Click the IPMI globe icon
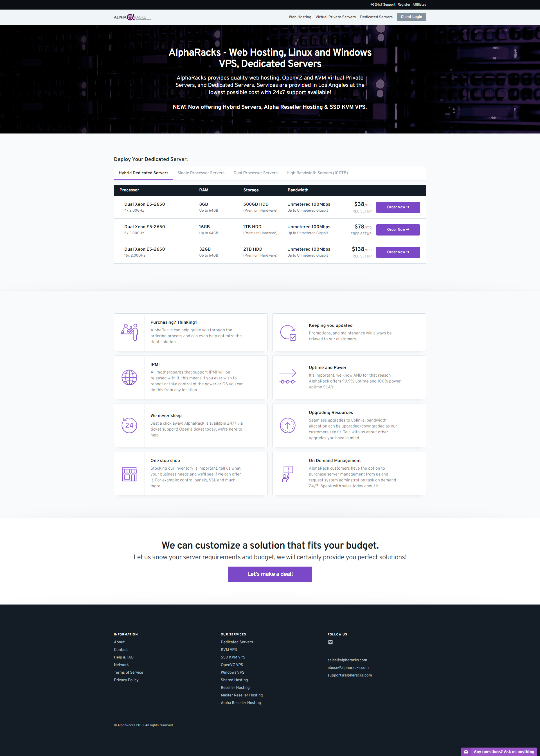This screenshot has width=540, height=756. pyautogui.click(x=129, y=377)
